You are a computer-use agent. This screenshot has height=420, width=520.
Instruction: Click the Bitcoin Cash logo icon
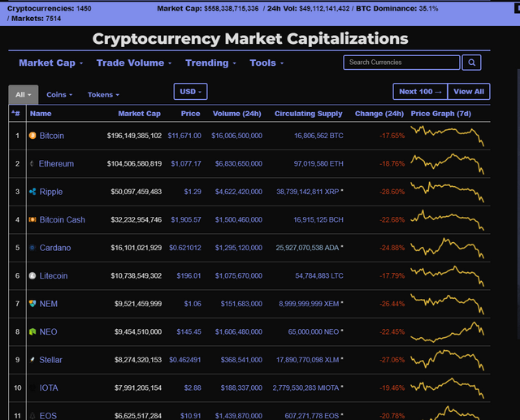32,219
